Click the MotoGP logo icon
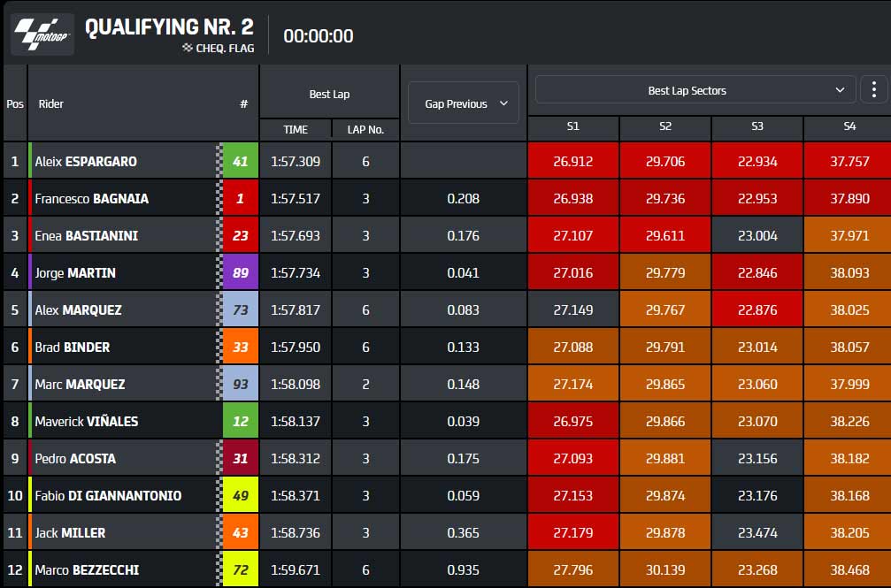Viewport: 891px width, 588px height. click(x=42, y=34)
